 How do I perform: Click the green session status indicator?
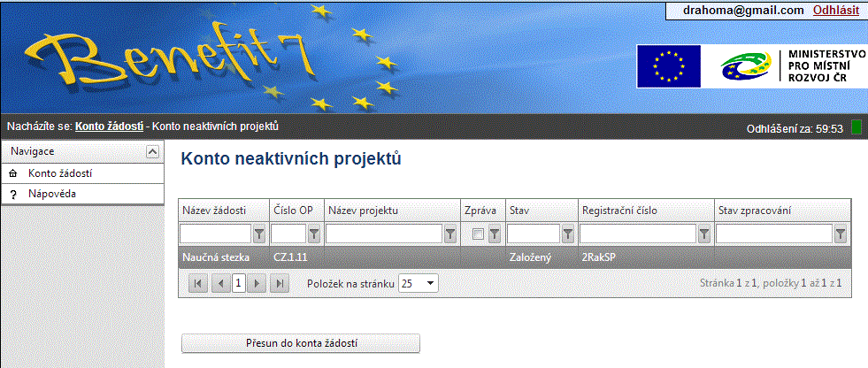[x=856, y=126]
